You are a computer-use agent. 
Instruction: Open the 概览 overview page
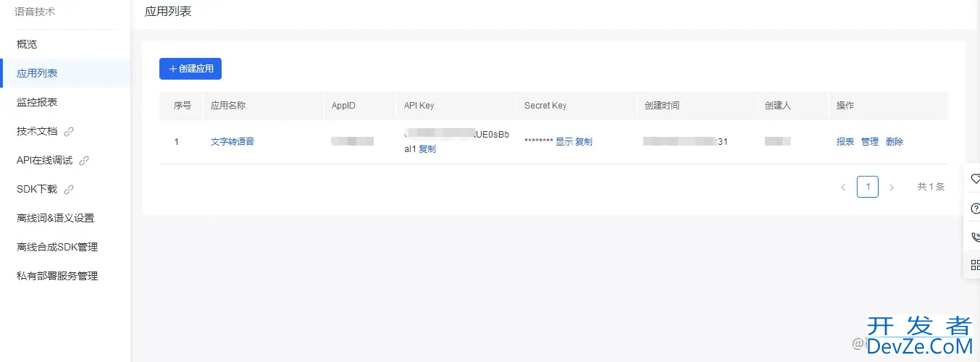pyautogui.click(x=27, y=44)
